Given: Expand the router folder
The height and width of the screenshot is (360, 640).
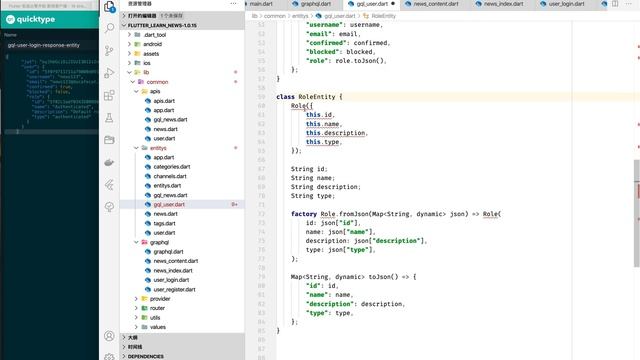Looking at the screenshot, I should pos(183,308).
